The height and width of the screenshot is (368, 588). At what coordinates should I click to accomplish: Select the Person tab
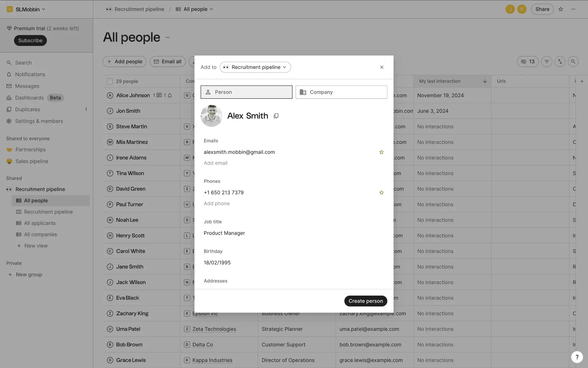click(x=246, y=92)
